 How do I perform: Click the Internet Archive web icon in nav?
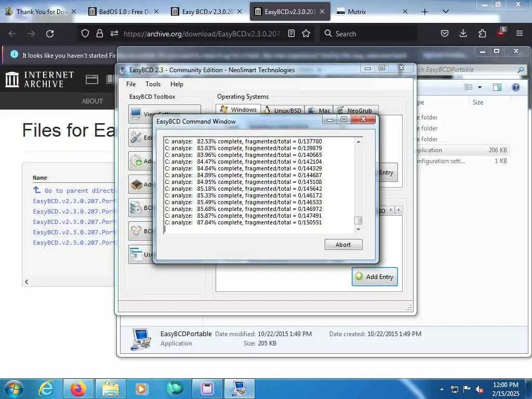tap(92, 79)
